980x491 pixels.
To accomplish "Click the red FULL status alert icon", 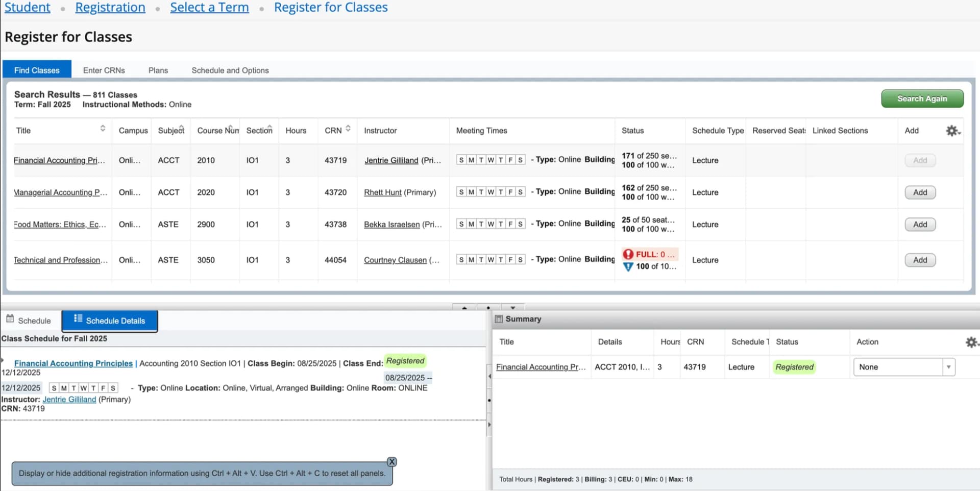I will click(x=628, y=254).
